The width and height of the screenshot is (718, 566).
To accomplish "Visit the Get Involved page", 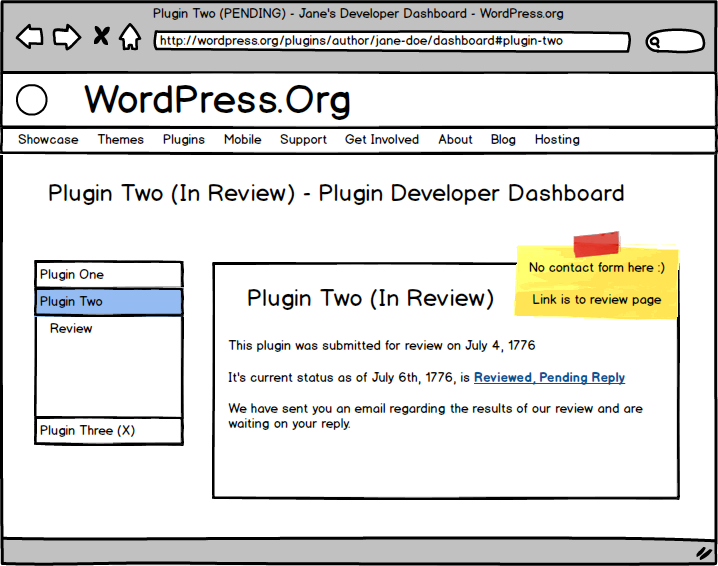I will pos(382,140).
